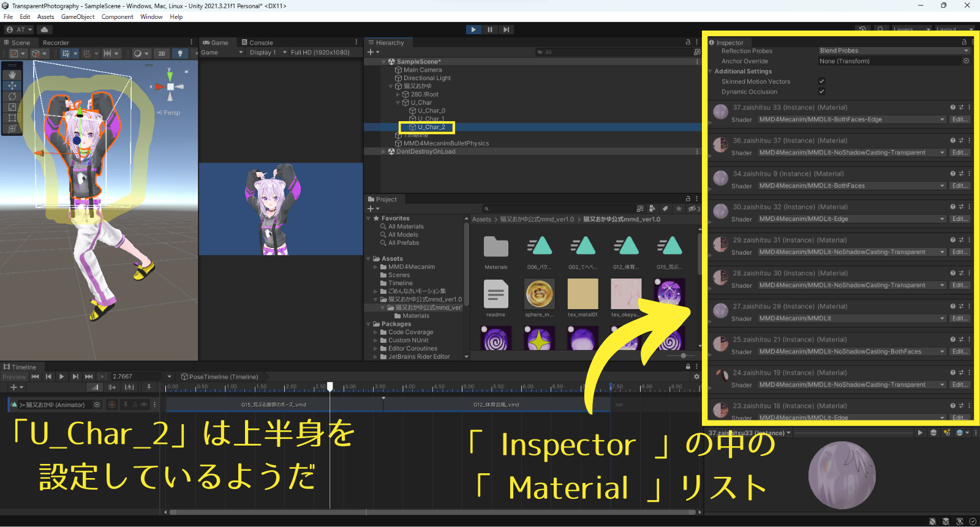The image size is (980, 527).
Task: Collapse the Favorites section in Project
Action: [x=369, y=219]
